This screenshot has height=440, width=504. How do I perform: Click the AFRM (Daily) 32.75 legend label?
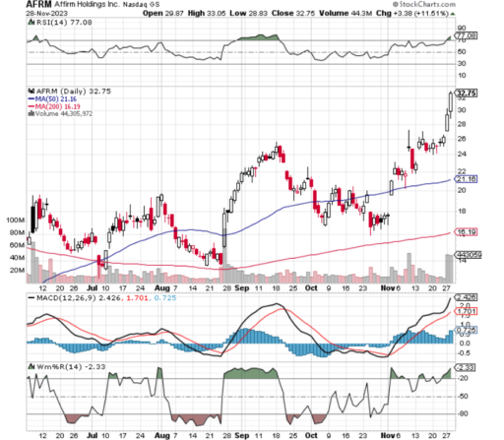(74, 91)
